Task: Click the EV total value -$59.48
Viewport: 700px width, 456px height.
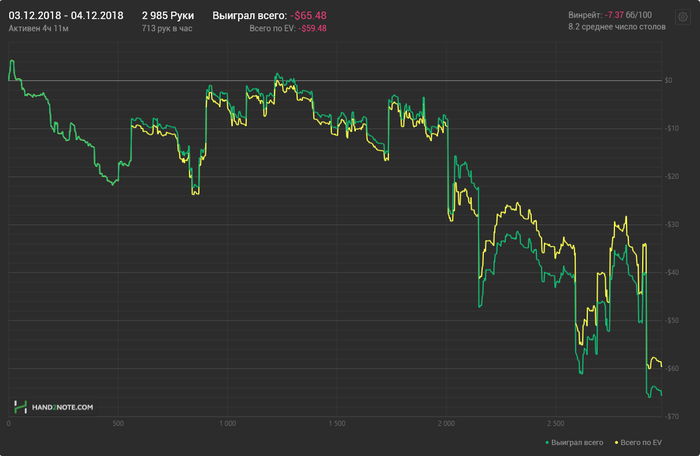Action: [x=312, y=29]
